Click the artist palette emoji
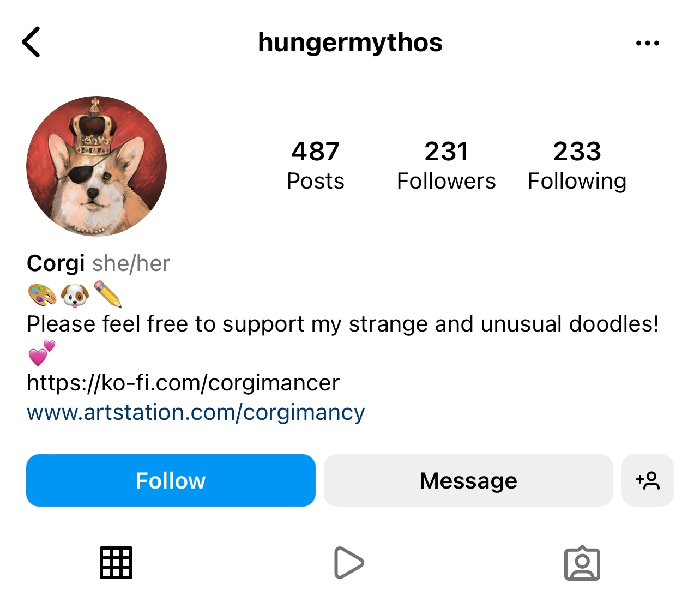 pos(42,295)
